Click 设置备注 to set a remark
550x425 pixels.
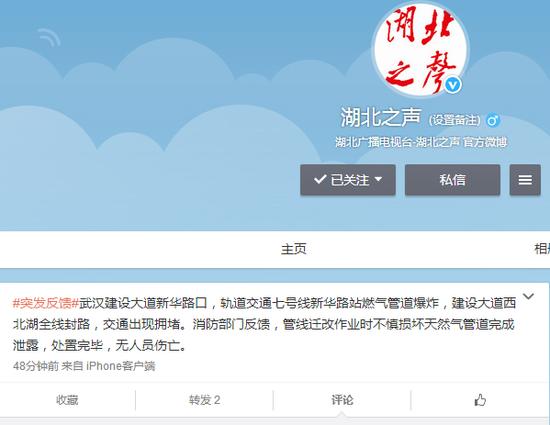[x=454, y=120]
